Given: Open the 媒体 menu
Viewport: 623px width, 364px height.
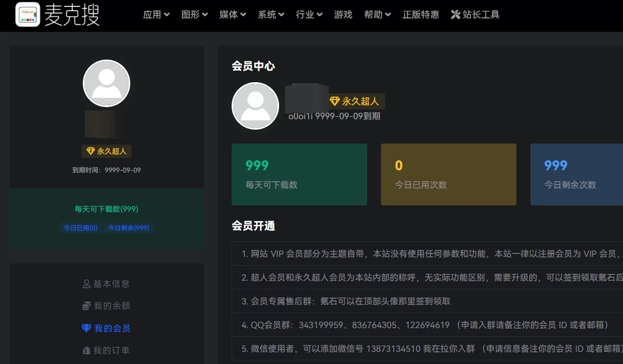Looking at the screenshot, I should click(233, 14).
